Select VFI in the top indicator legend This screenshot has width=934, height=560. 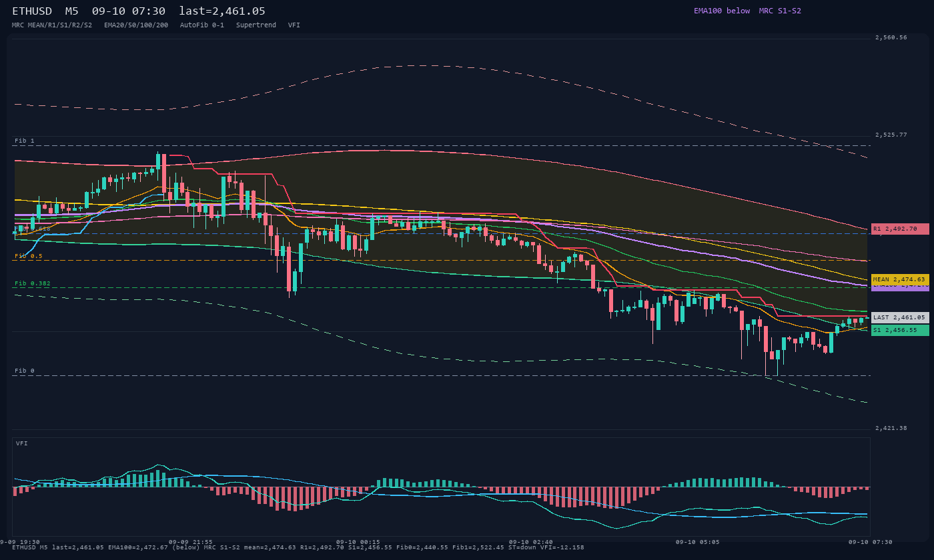pos(294,25)
